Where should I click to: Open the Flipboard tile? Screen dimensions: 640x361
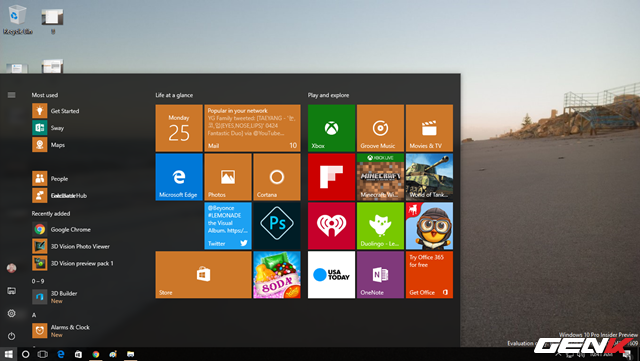point(331,177)
